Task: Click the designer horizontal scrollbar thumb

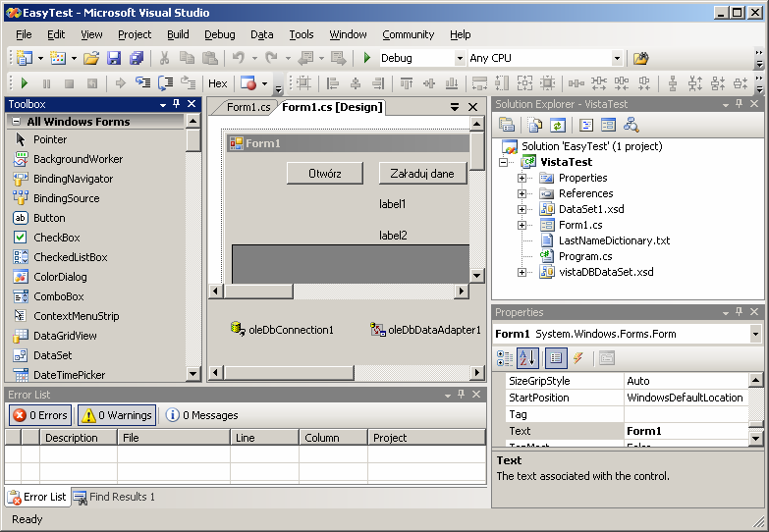Action: coord(258,291)
